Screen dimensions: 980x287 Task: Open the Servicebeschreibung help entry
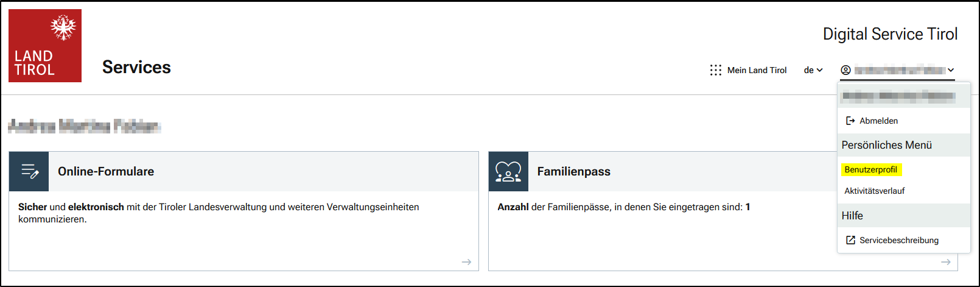click(x=898, y=240)
